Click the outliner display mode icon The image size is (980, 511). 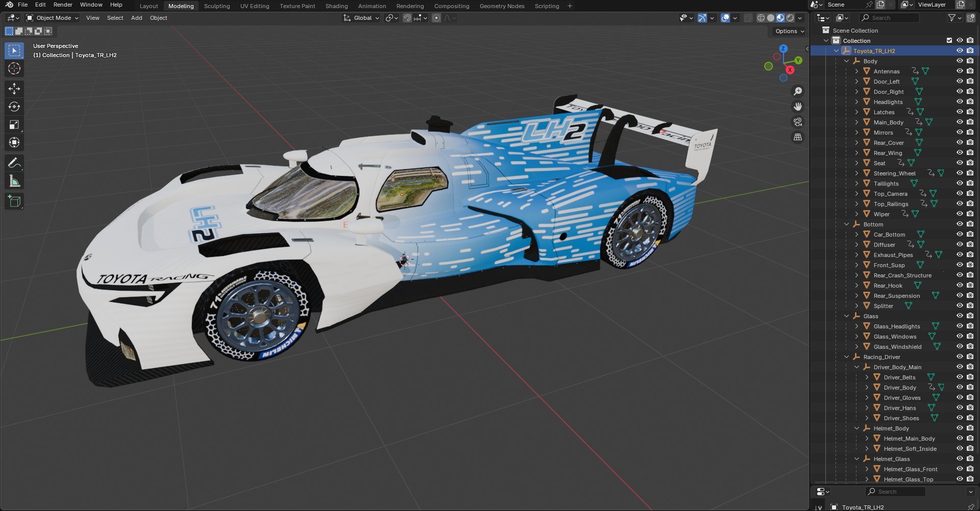tap(842, 18)
